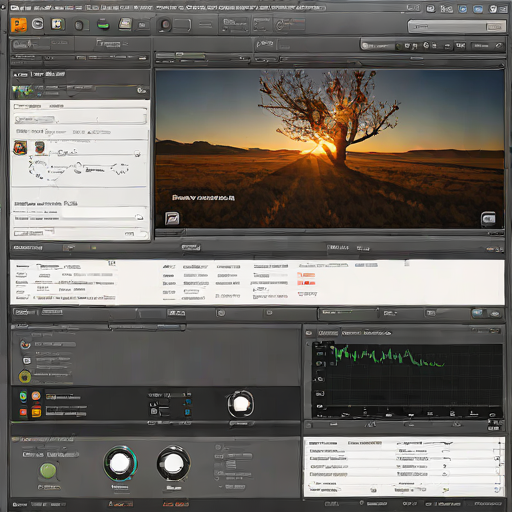The height and width of the screenshot is (512, 512).
Task: Click the orange icon in the top toolbar
Action: point(19,25)
